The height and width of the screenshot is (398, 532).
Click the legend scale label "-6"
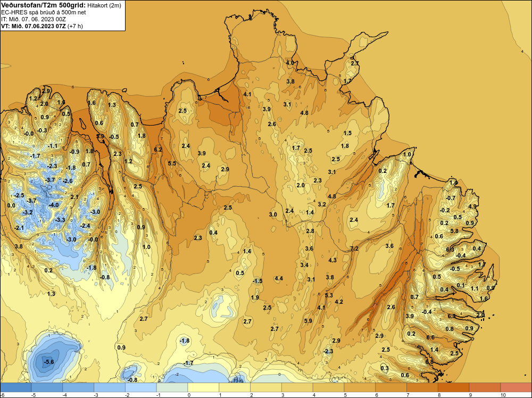tap(2, 395)
